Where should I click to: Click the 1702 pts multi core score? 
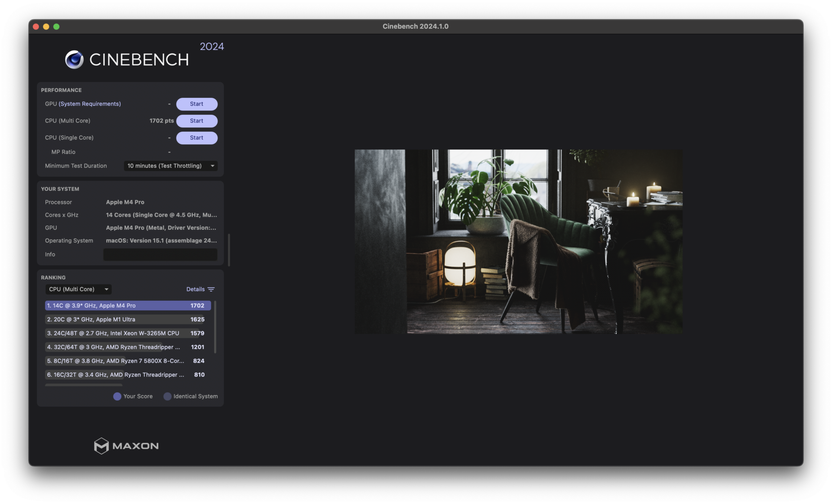(162, 121)
